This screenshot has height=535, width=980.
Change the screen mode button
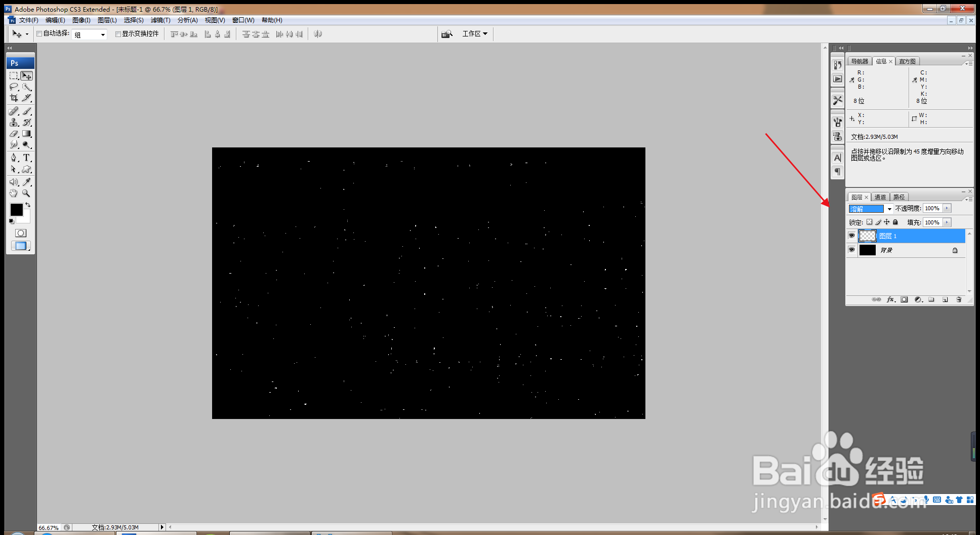(x=21, y=246)
